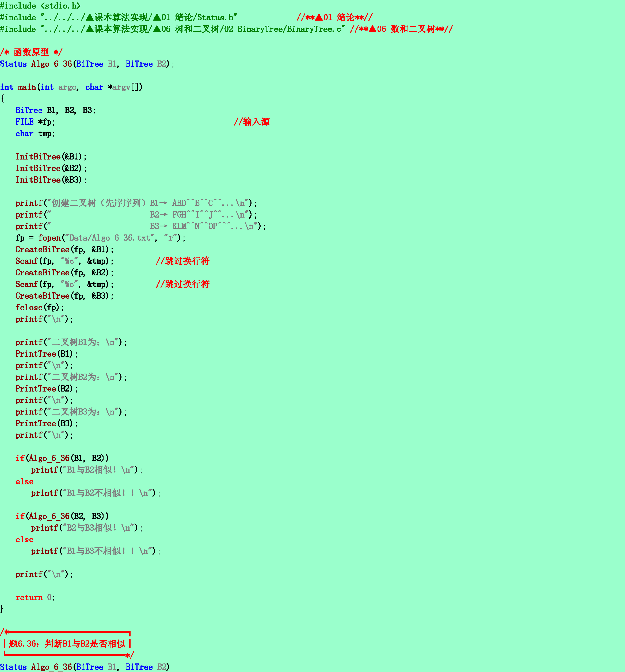625x672 pixels.
Task: Click the printf line containing 'KLM^^N^^OP^^^'
Action: click(x=141, y=226)
